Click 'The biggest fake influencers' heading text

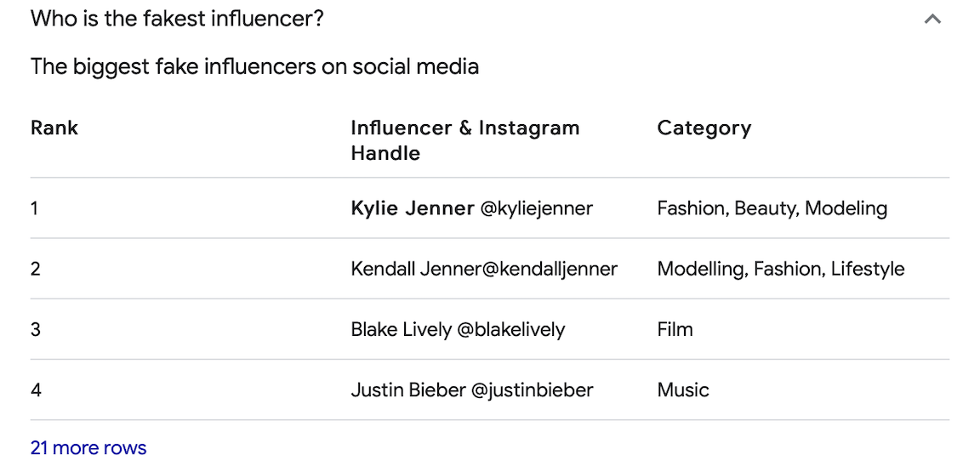(x=254, y=66)
